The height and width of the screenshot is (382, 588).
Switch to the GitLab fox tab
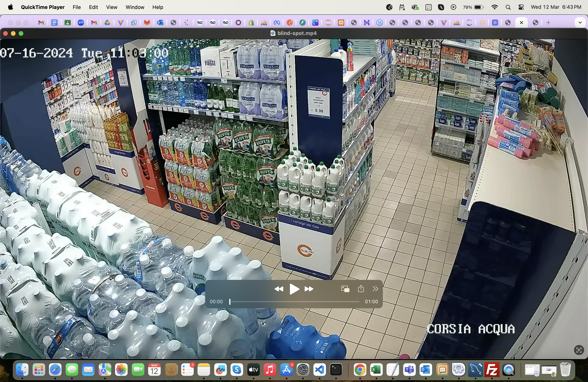147,23
